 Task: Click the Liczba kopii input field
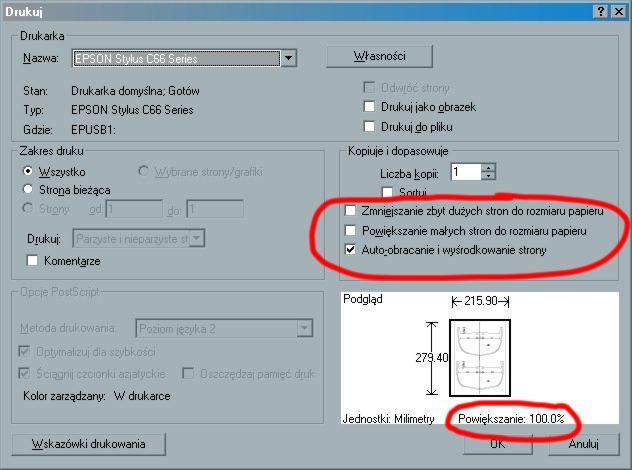pyautogui.click(x=465, y=172)
